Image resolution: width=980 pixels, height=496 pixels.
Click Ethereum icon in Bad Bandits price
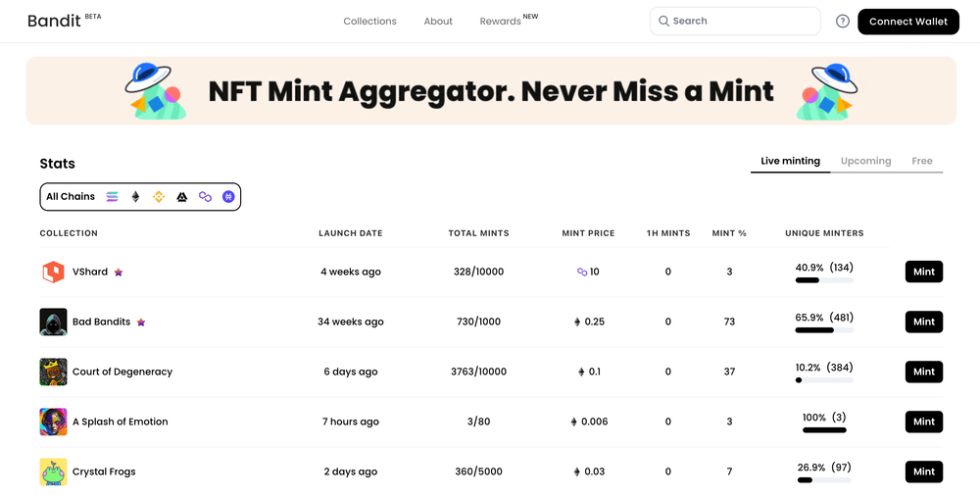pos(577,322)
